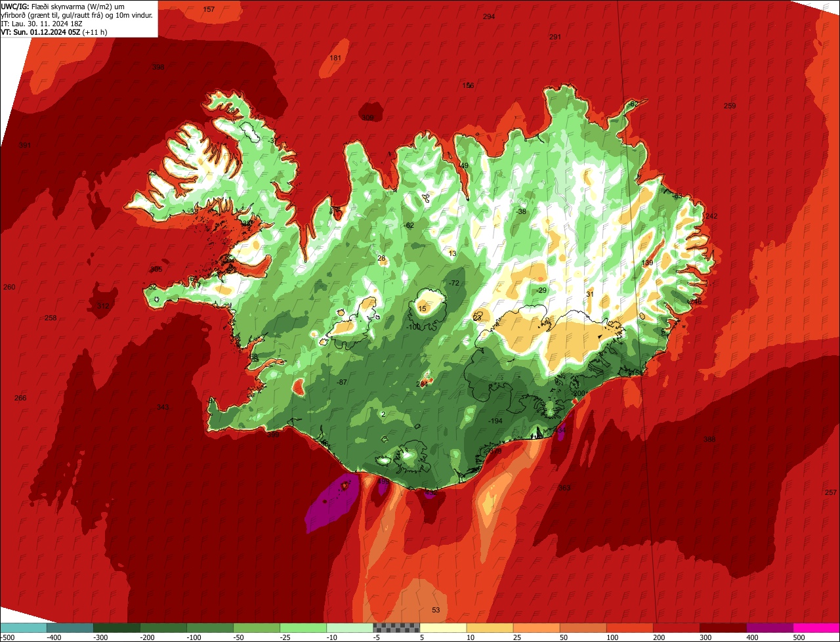
Task: Click the map value '181'
Action: point(335,58)
